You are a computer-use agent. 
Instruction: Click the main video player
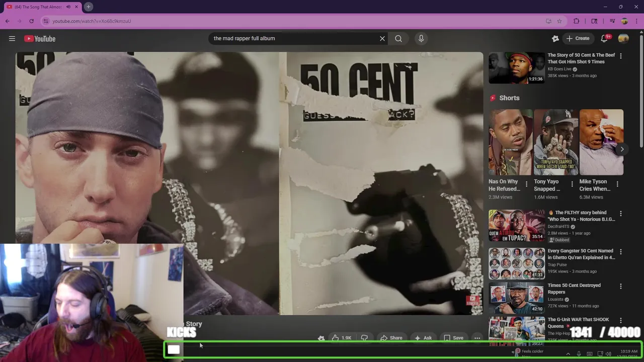(x=249, y=184)
